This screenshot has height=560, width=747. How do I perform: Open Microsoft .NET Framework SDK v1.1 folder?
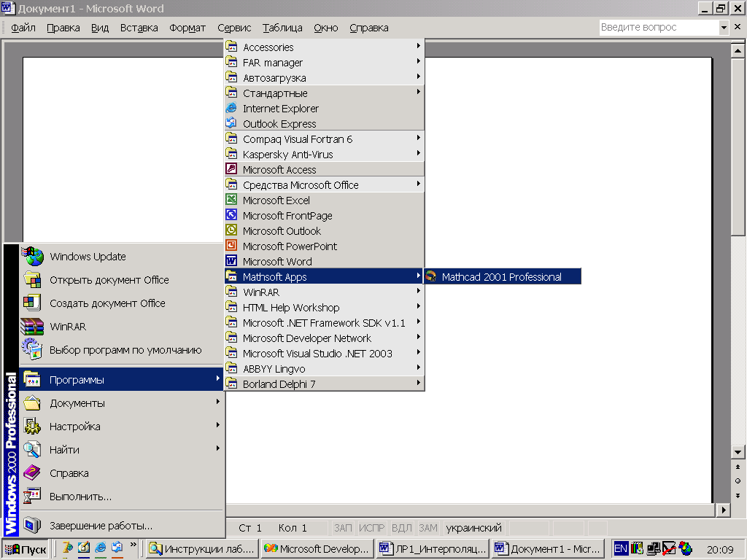tap(324, 323)
